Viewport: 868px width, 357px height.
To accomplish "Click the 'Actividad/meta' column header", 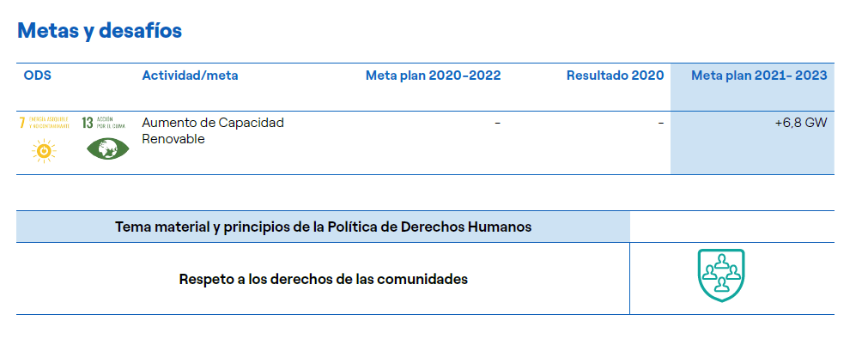I will click(x=190, y=76).
